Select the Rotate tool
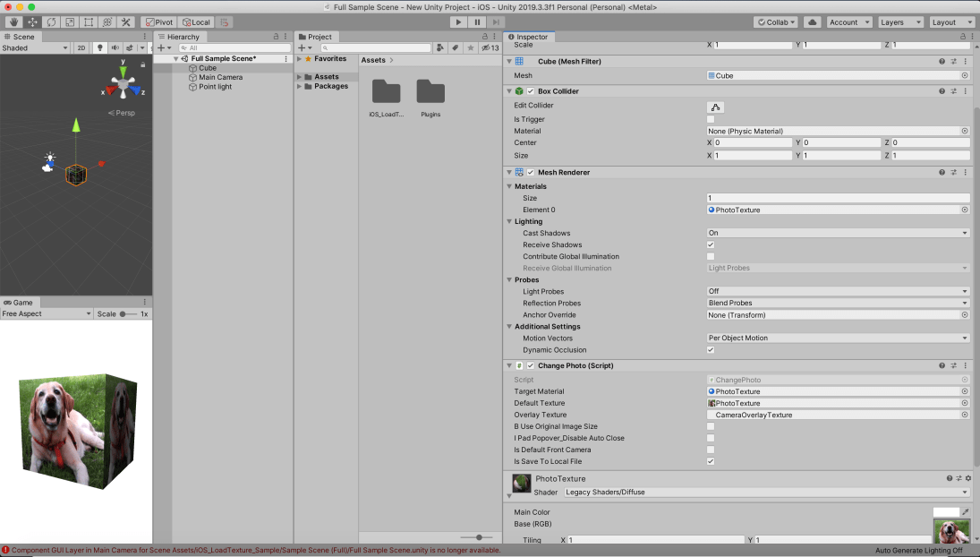 [x=51, y=21]
